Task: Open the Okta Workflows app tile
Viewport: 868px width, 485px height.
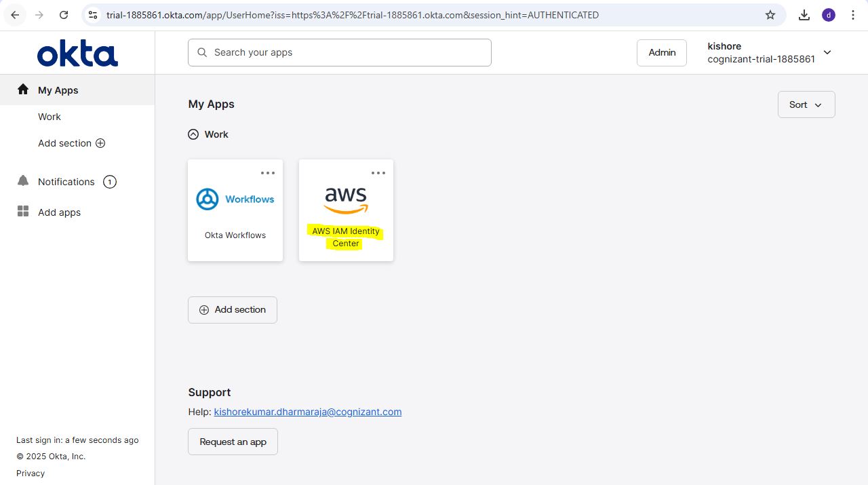Action: coord(235,210)
